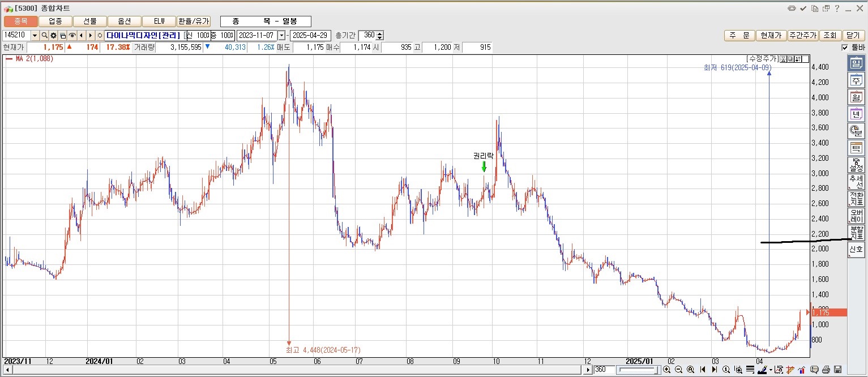Click the stock search magnifier icon
868x377 pixels.
45,36
